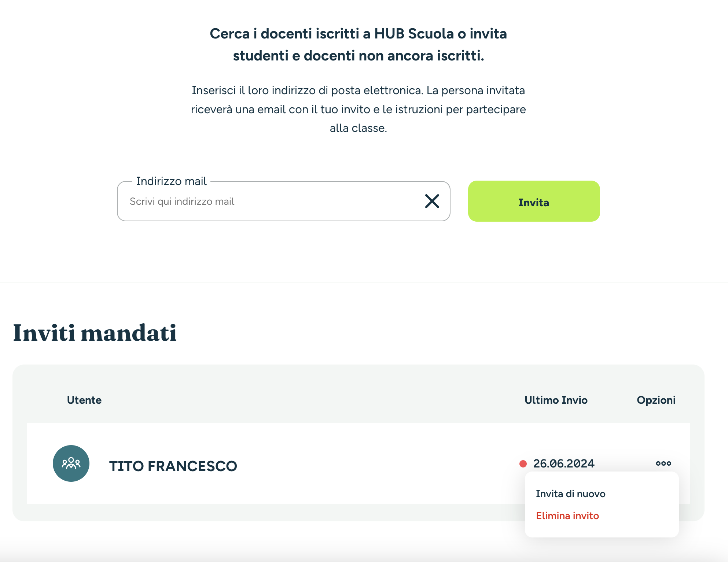Click the 'Inserisci il loro indirizzo' instruction paragraph
The width and height of the screenshot is (728, 562).
(x=359, y=109)
